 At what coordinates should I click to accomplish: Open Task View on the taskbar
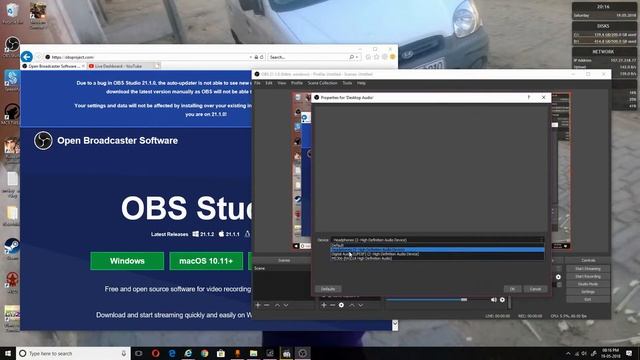click(x=139, y=353)
